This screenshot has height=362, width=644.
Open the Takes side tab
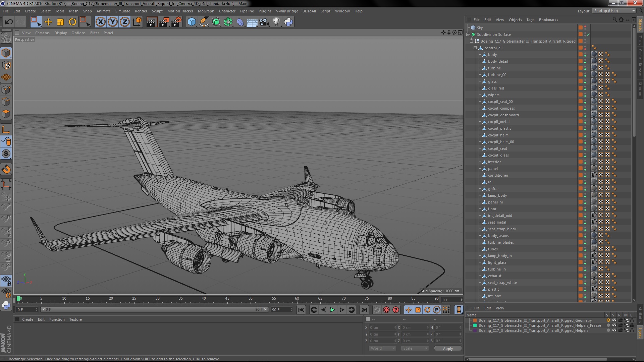click(640, 40)
